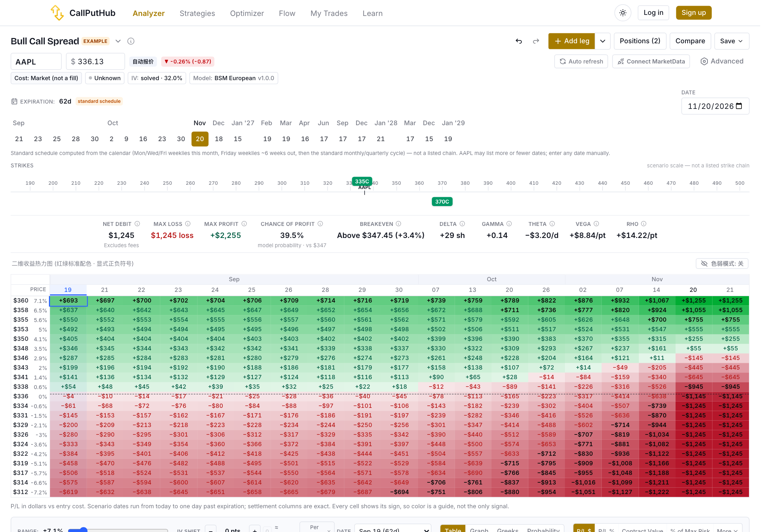The width and height of the screenshot is (766, 532).
Task: Click the undo arrow icon
Action: [x=519, y=41]
